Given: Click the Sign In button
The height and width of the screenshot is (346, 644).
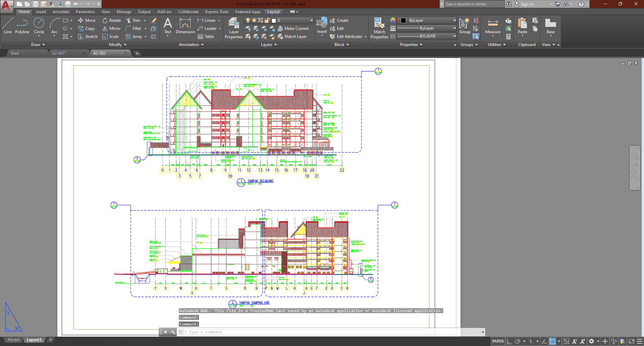Looking at the screenshot, I should click(527, 4).
